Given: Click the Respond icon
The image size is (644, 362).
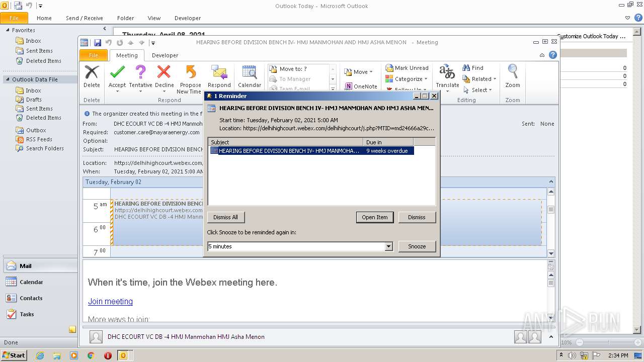Looking at the screenshot, I should [x=219, y=77].
